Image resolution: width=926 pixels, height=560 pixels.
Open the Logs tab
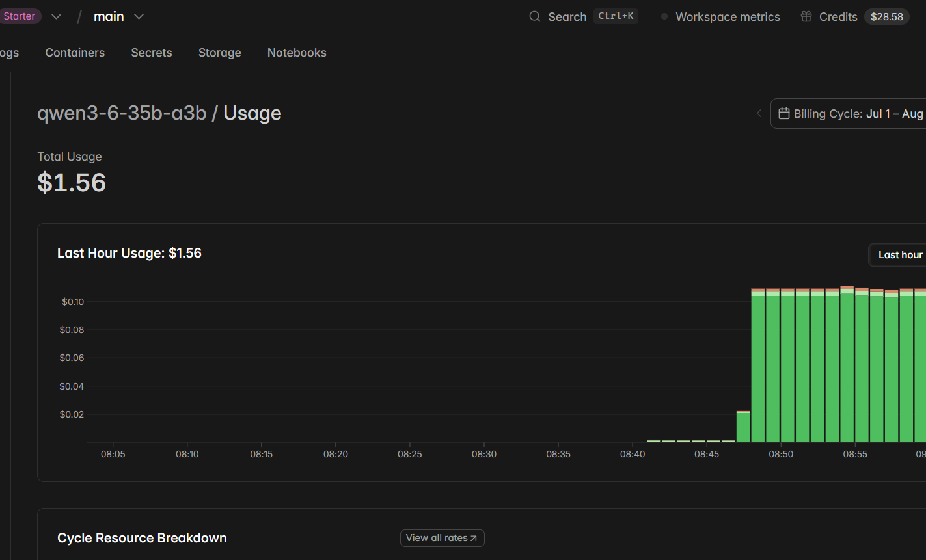[9, 53]
